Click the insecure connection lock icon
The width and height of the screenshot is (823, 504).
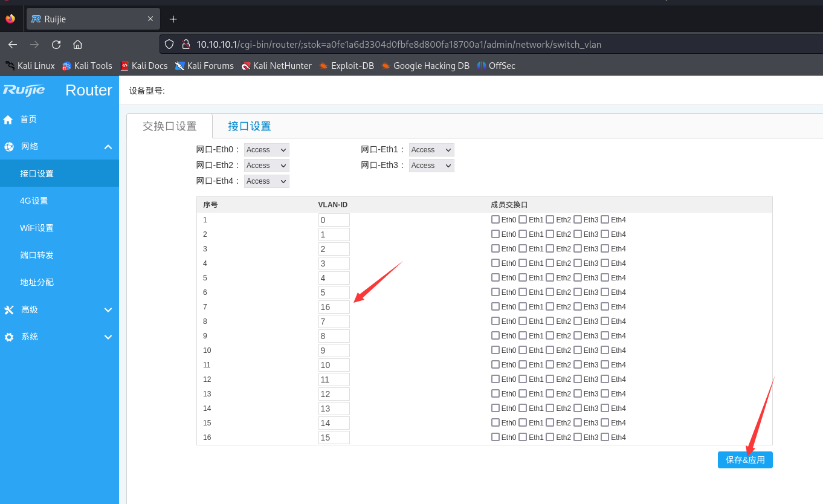pyautogui.click(x=186, y=44)
